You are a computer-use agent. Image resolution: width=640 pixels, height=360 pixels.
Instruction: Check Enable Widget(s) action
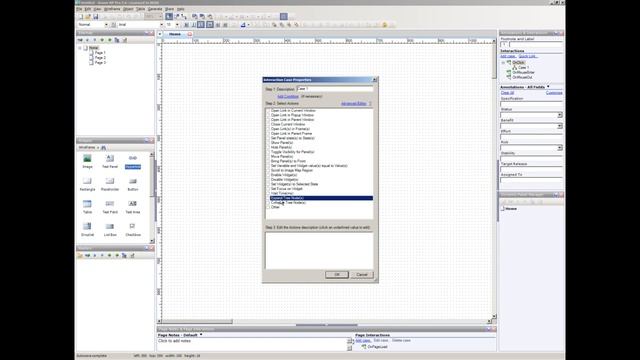(268, 175)
